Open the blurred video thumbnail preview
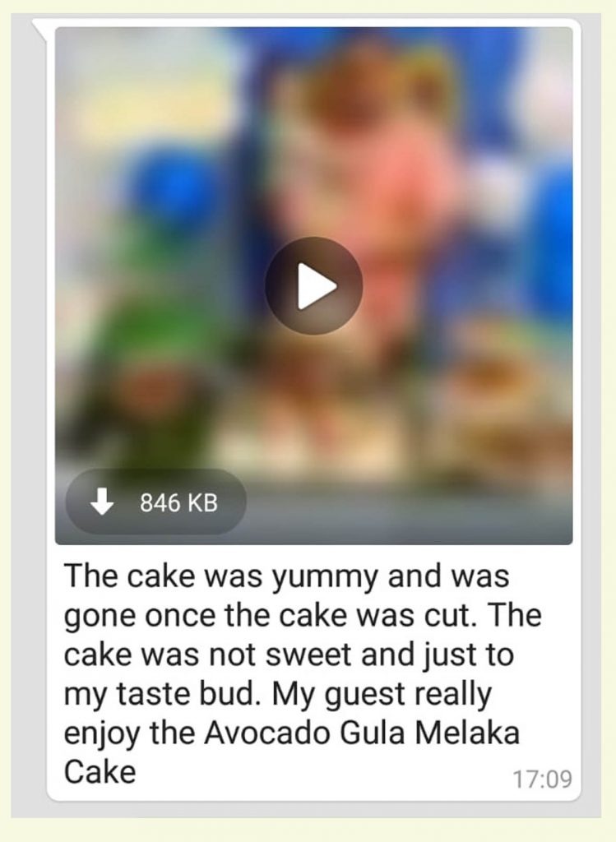Image resolution: width=616 pixels, height=842 pixels. [313, 285]
